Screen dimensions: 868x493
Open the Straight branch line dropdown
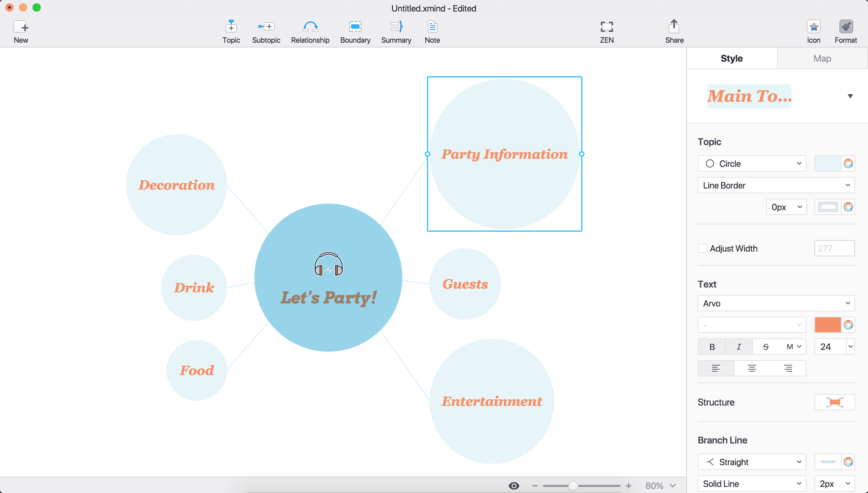[x=752, y=462]
